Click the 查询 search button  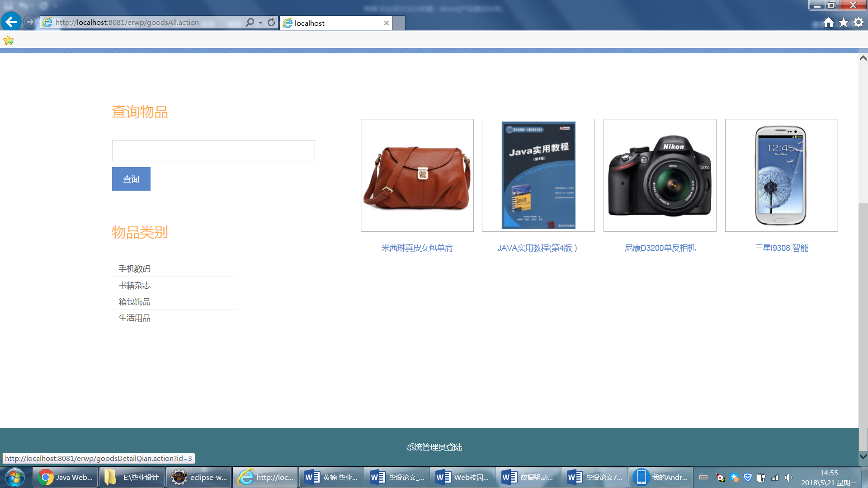coord(131,179)
